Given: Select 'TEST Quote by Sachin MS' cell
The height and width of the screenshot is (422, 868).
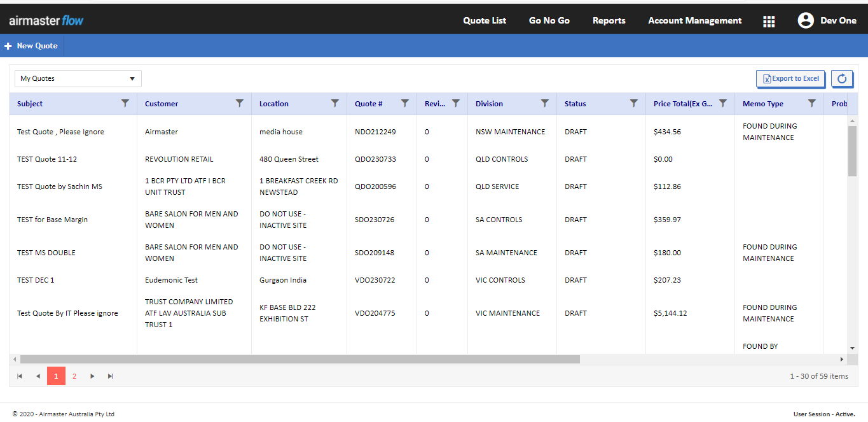Looking at the screenshot, I should (x=73, y=186).
